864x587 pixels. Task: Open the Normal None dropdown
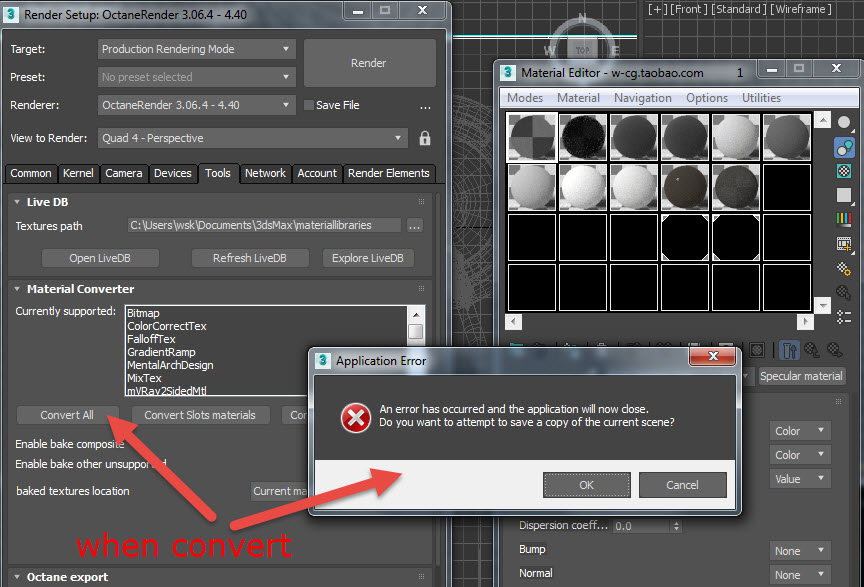coord(800,575)
